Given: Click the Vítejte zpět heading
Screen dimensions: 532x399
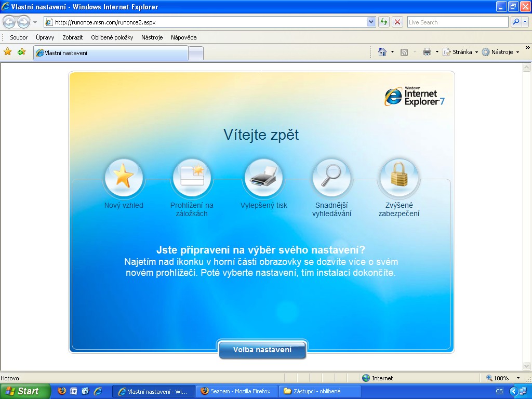Looking at the screenshot, I should [261, 135].
